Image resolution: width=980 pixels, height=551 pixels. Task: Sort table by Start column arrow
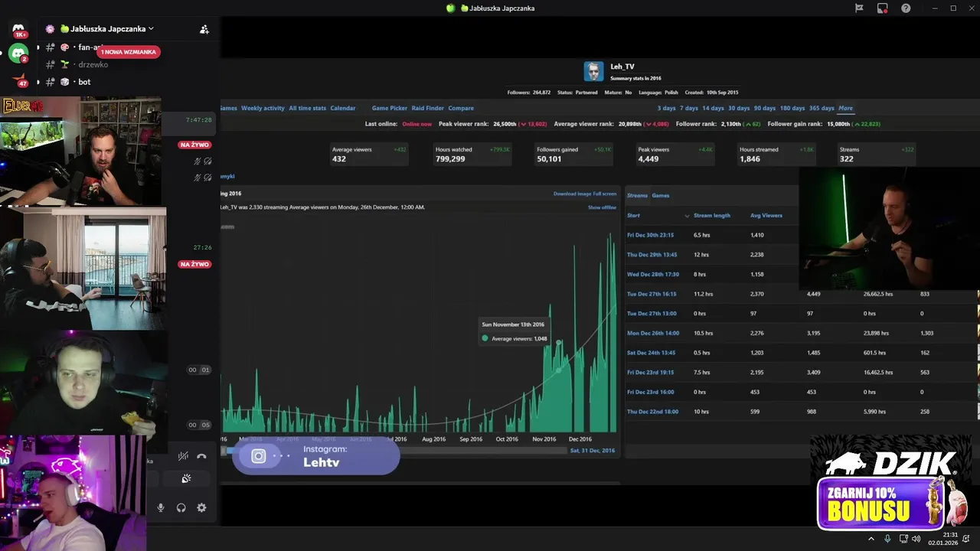click(x=687, y=216)
